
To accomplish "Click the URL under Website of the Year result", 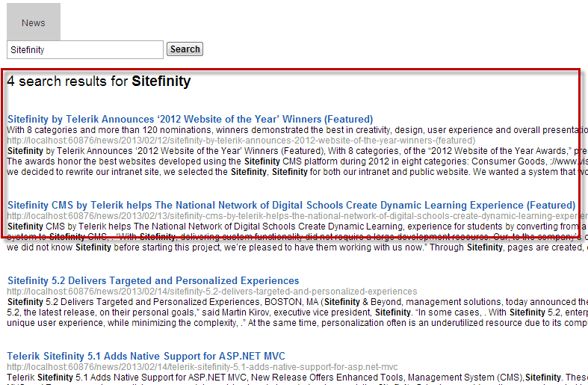I will pyautogui.click(x=241, y=141).
